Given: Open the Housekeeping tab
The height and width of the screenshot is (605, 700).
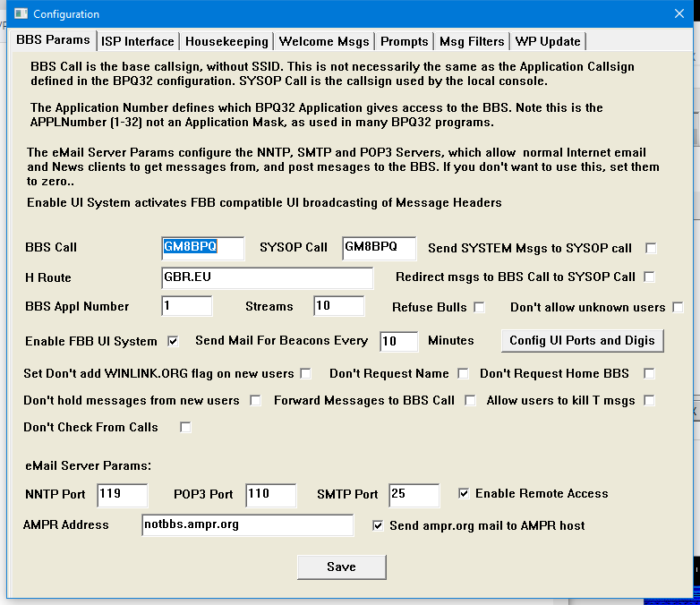Looking at the screenshot, I should [226, 41].
